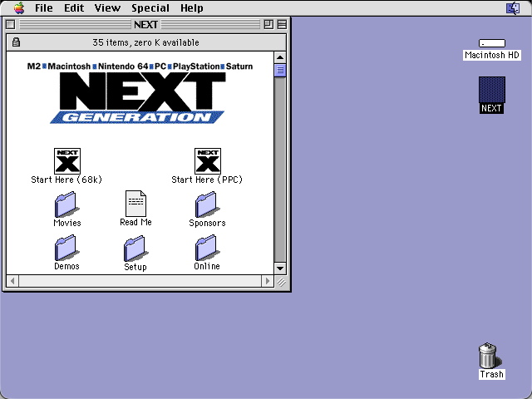Click the "Sponsors" label text
This screenshot has width=532, height=399.
[207, 223]
